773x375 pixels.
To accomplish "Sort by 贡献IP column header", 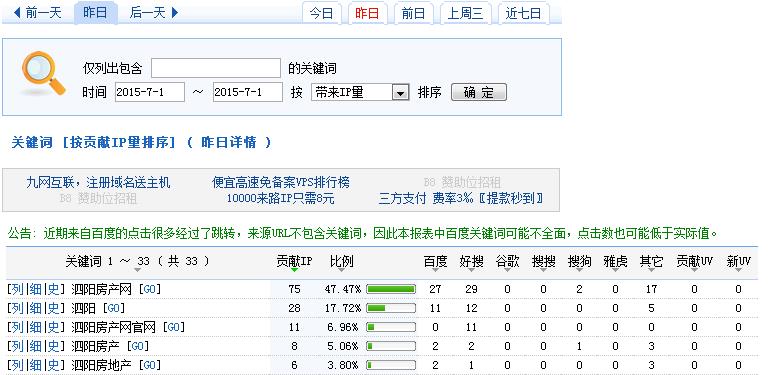I will coord(294,262).
